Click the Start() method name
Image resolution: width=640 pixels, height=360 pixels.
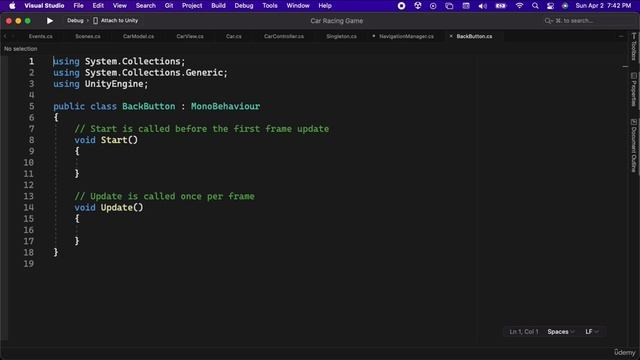119,140
